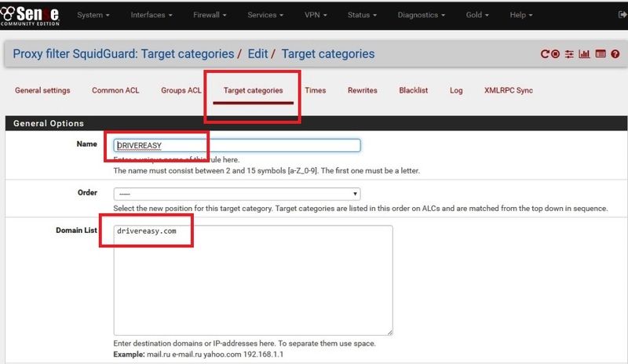Open the status bar-chart icon
This screenshot has width=628, height=364.
tap(584, 53)
